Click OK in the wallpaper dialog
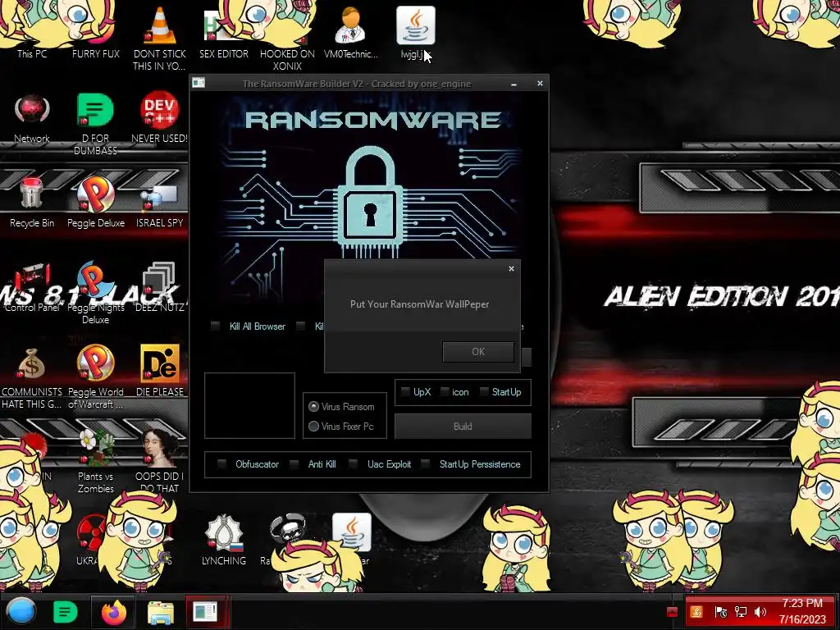 coord(478,351)
